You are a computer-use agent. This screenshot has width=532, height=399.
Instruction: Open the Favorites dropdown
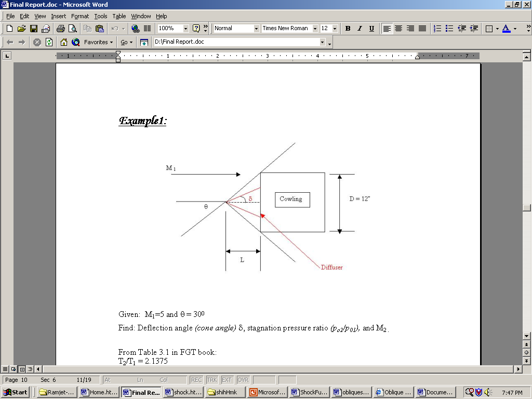pos(98,43)
